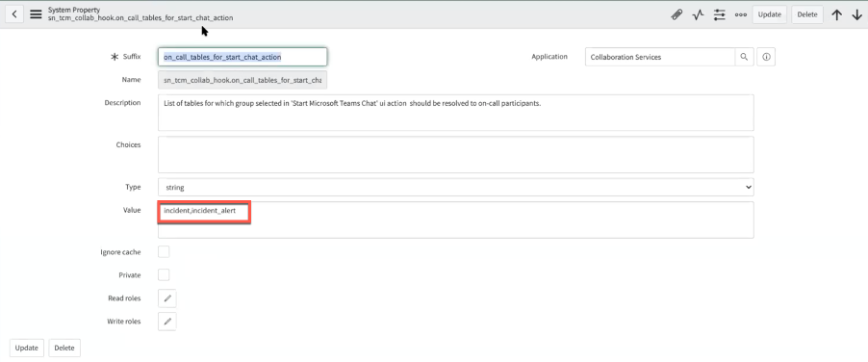This screenshot has width=868, height=362.
Task: Click the Value text area
Action: [455, 220]
